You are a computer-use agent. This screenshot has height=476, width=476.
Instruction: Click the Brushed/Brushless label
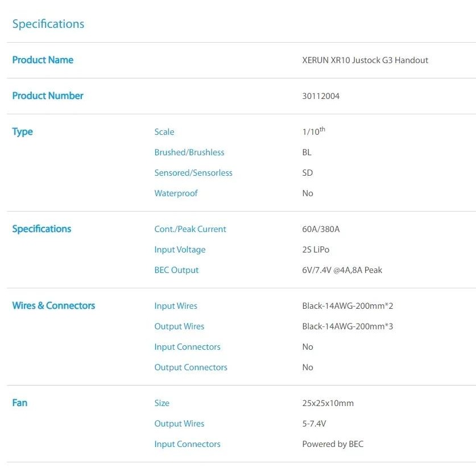(189, 152)
